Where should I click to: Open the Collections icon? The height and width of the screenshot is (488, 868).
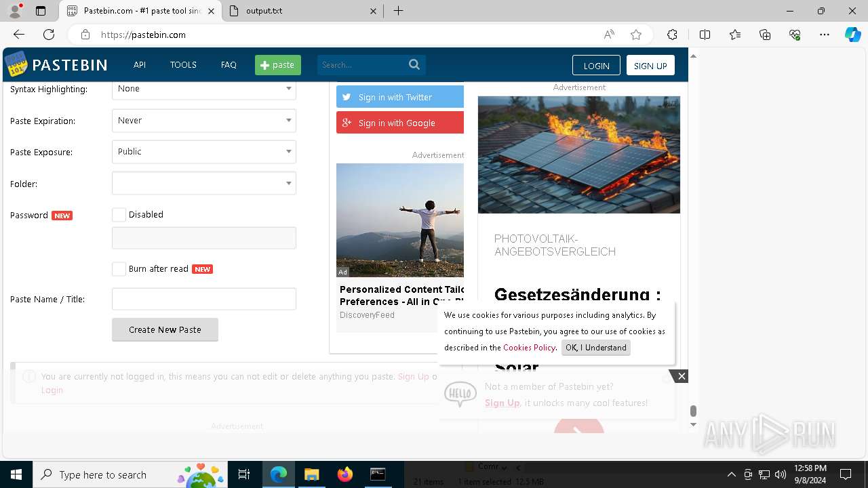[x=765, y=35]
